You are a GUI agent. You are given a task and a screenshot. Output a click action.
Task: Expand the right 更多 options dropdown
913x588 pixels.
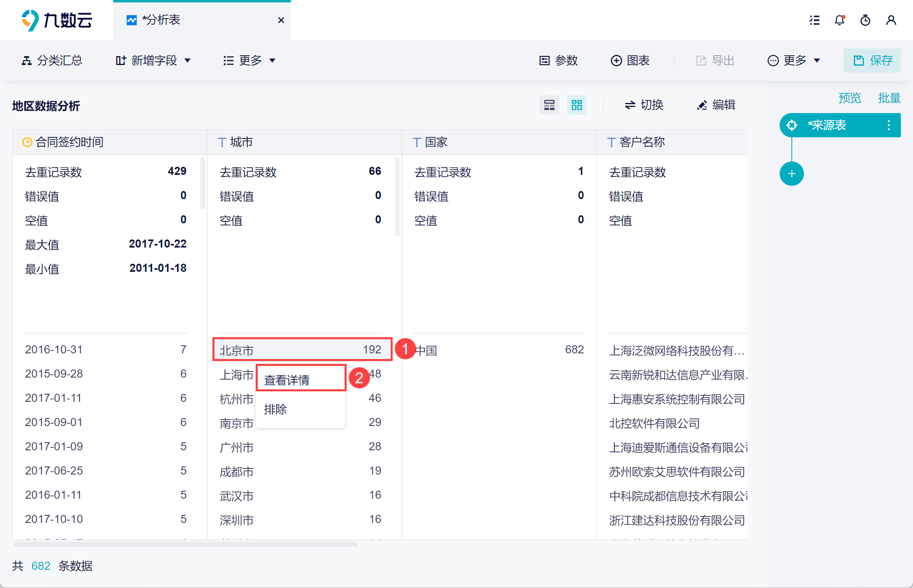794,61
